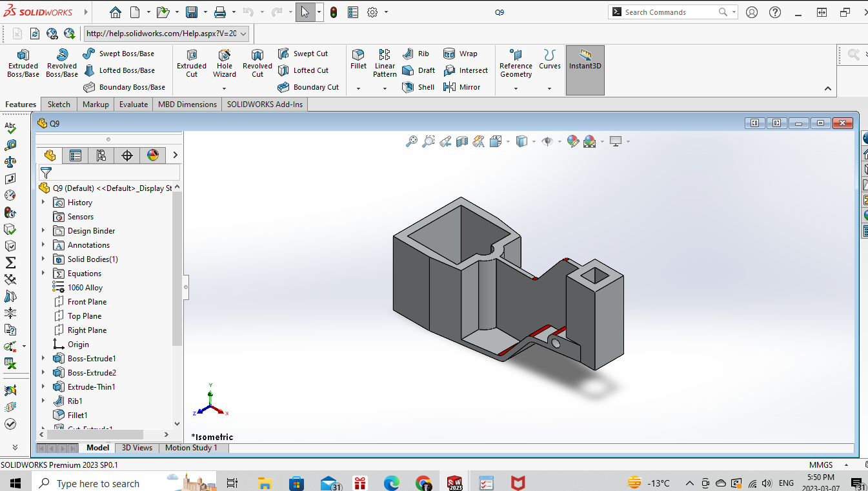Click the Mirror feature tool
Screen dimensions: 868x491
(x=462, y=87)
